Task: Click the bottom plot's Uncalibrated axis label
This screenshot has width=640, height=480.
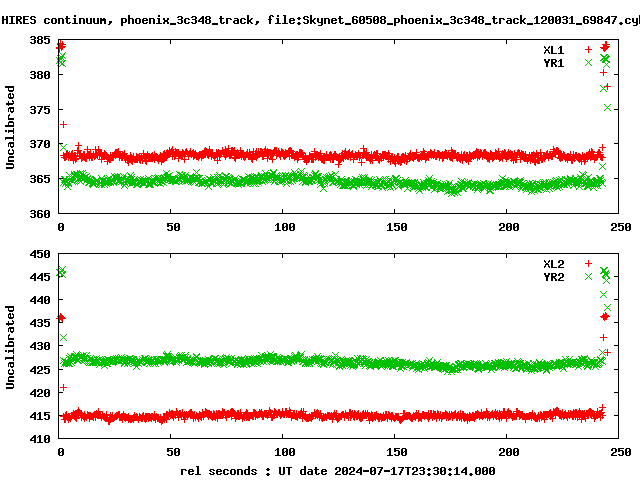Action: point(10,347)
